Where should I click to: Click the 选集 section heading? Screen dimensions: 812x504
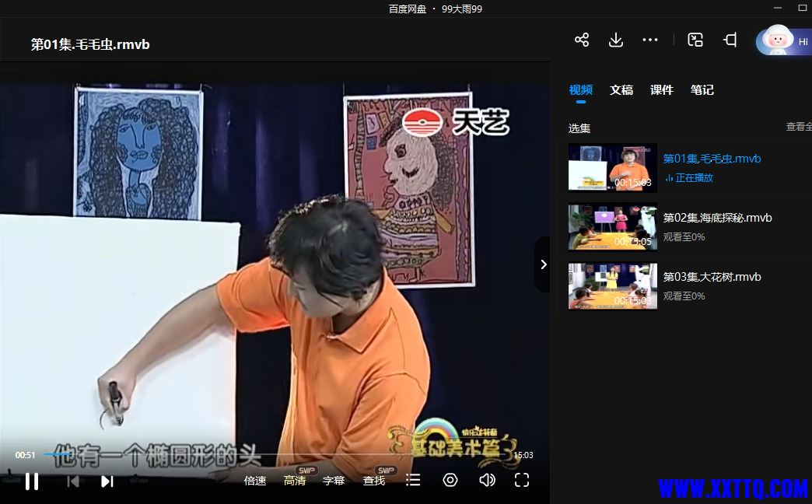579,128
